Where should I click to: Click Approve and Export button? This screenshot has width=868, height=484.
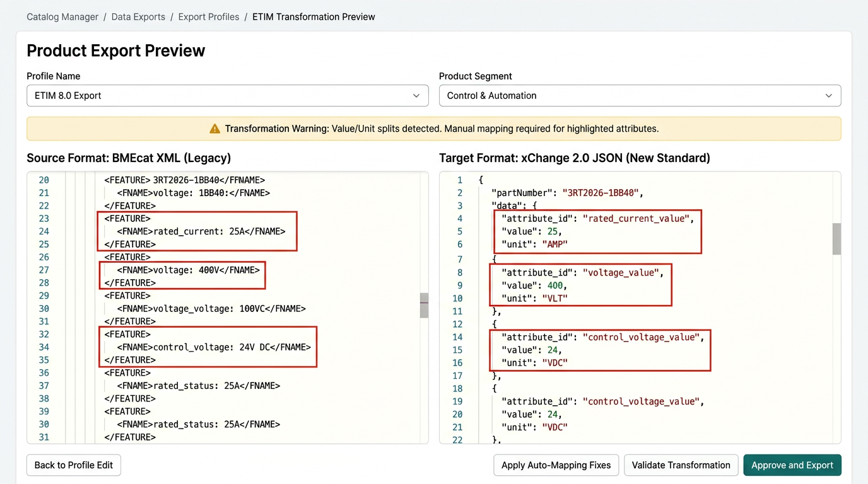tap(792, 465)
